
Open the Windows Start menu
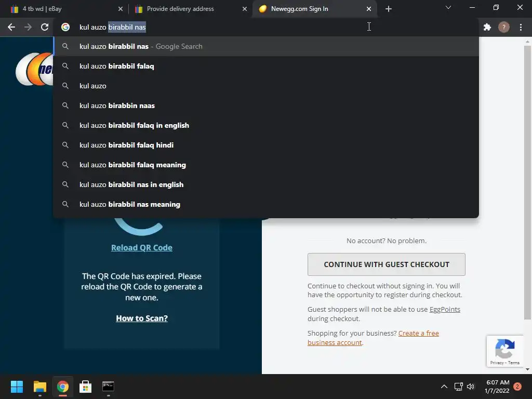point(17,387)
